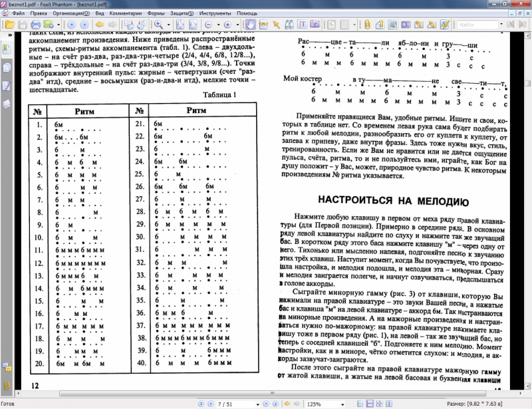
Task: Click the rotate pages counterclockwise icon
Action: [142, 25]
